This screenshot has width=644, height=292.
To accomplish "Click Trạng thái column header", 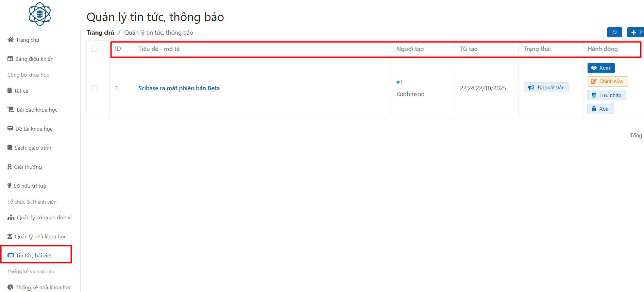I will click(x=537, y=49).
